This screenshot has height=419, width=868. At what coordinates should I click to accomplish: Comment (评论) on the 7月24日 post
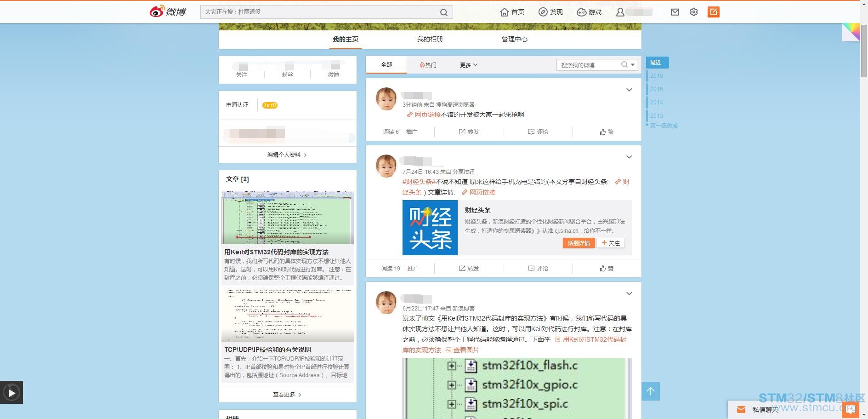click(x=538, y=269)
